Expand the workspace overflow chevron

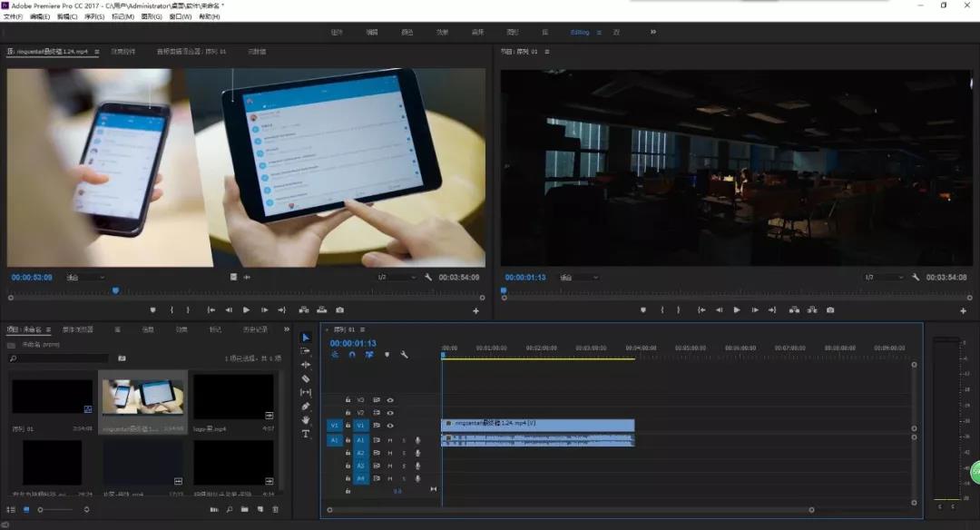652,32
